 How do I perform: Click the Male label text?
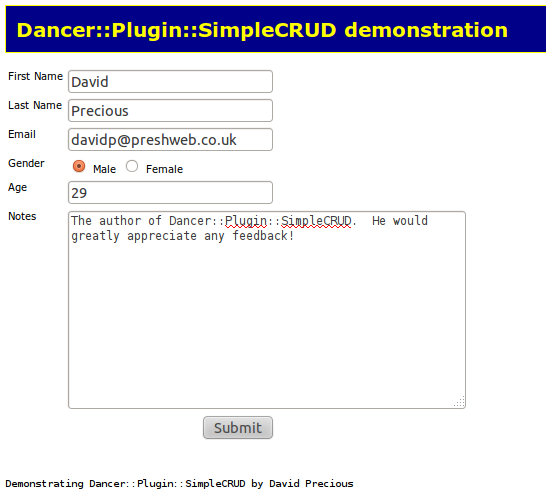click(x=104, y=169)
